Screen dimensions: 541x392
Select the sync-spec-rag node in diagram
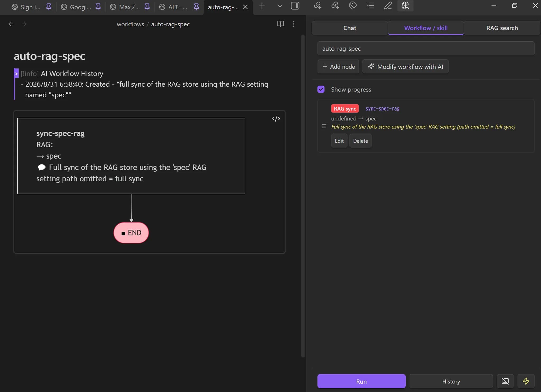(131, 156)
